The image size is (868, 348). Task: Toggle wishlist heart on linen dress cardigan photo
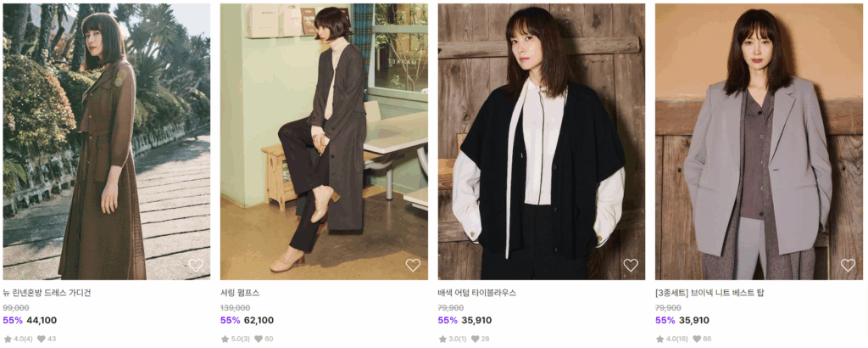click(x=196, y=265)
